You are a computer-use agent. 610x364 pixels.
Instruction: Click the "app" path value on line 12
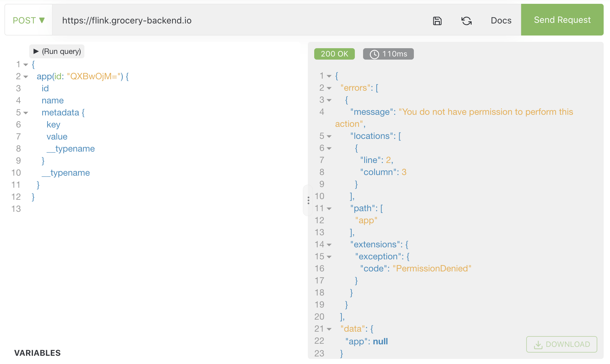point(366,220)
